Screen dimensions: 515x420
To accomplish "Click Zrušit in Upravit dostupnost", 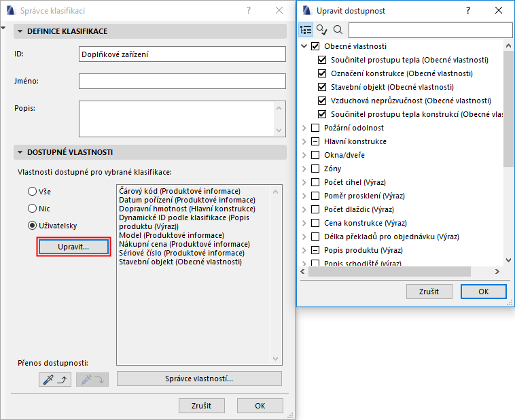I will 429,292.
